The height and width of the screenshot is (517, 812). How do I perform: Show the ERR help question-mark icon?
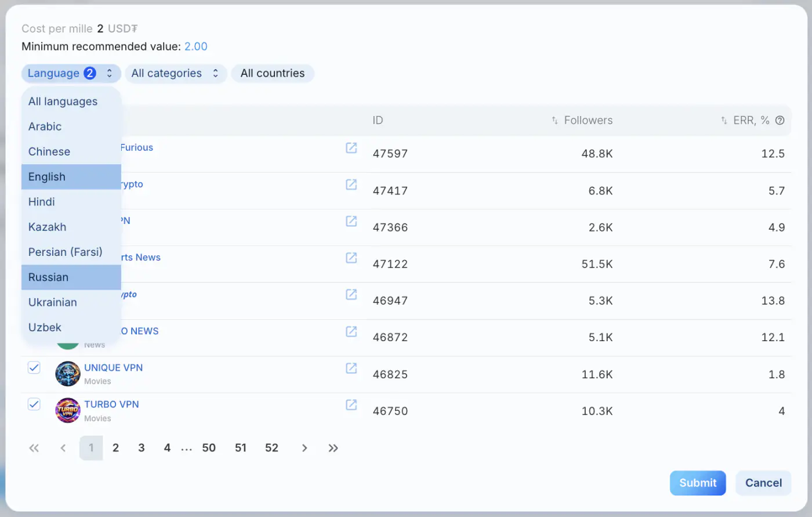pyautogui.click(x=780, y=120)
